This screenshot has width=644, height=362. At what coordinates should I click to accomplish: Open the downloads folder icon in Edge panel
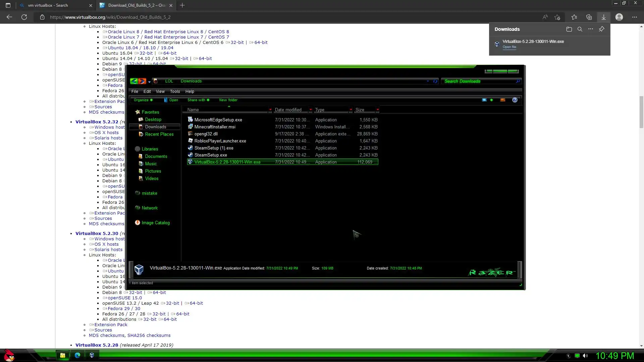pos(569,29)
